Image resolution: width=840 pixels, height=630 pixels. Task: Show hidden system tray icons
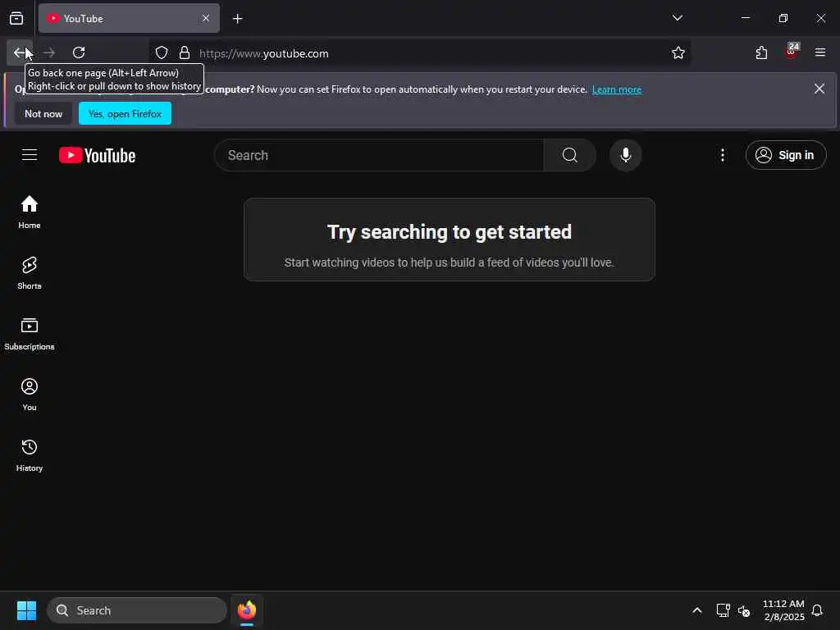click(696, 610)
